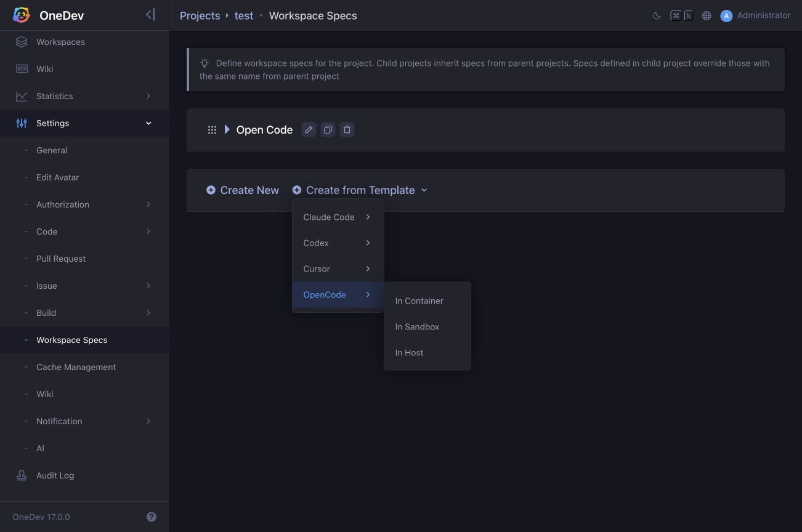This screenshot has width=802, height=532.
Task: Choose In Container template option
Action: pyautogui.click(x=427, y=301)
